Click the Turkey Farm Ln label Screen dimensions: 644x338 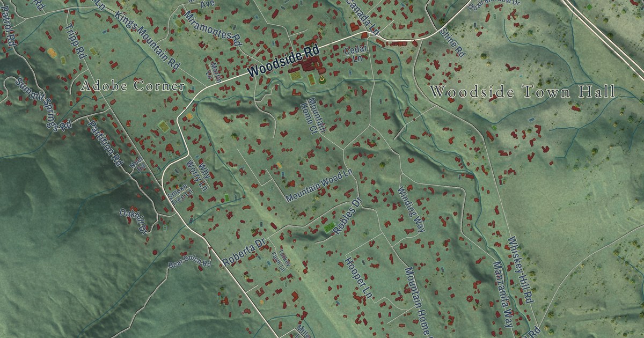[280, 261]
